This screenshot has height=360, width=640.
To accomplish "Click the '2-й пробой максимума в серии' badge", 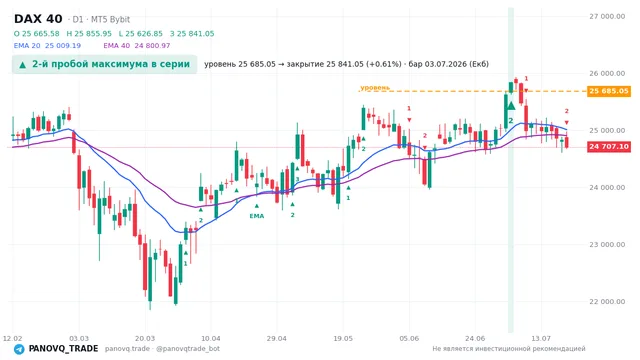I will (x=104, y=64).
